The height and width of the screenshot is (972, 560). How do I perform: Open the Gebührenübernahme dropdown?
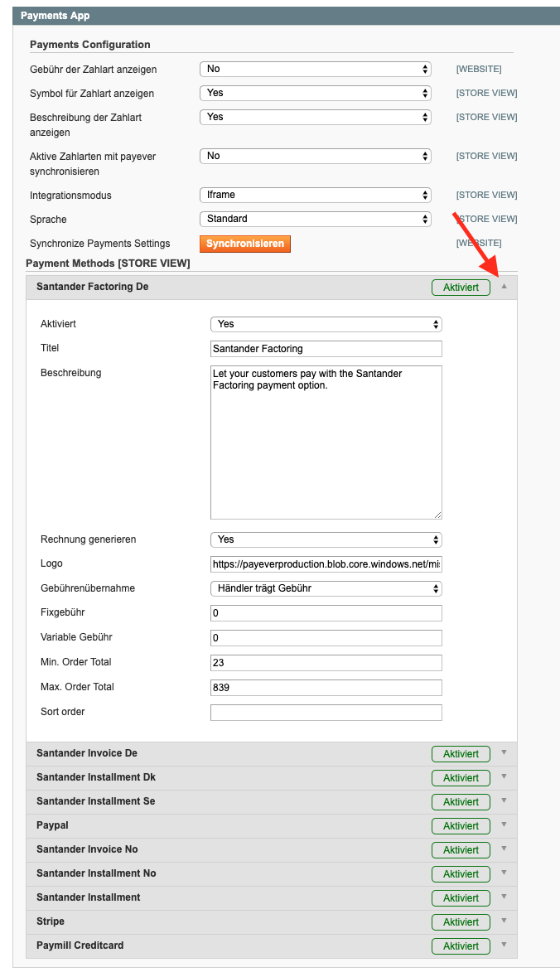pyautogui.click(x=326, y=588)
